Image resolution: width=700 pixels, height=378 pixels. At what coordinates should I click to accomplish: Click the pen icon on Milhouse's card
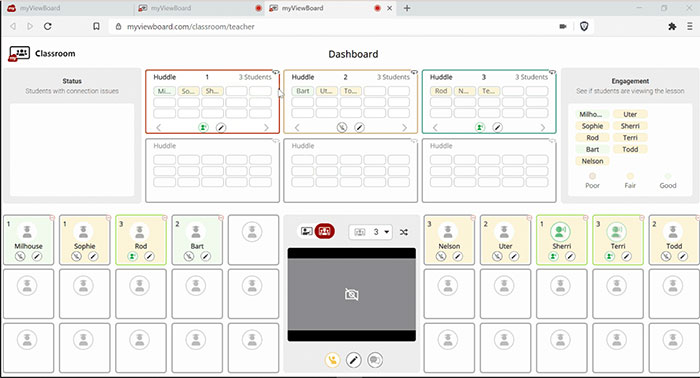click(x=37, y=256)
